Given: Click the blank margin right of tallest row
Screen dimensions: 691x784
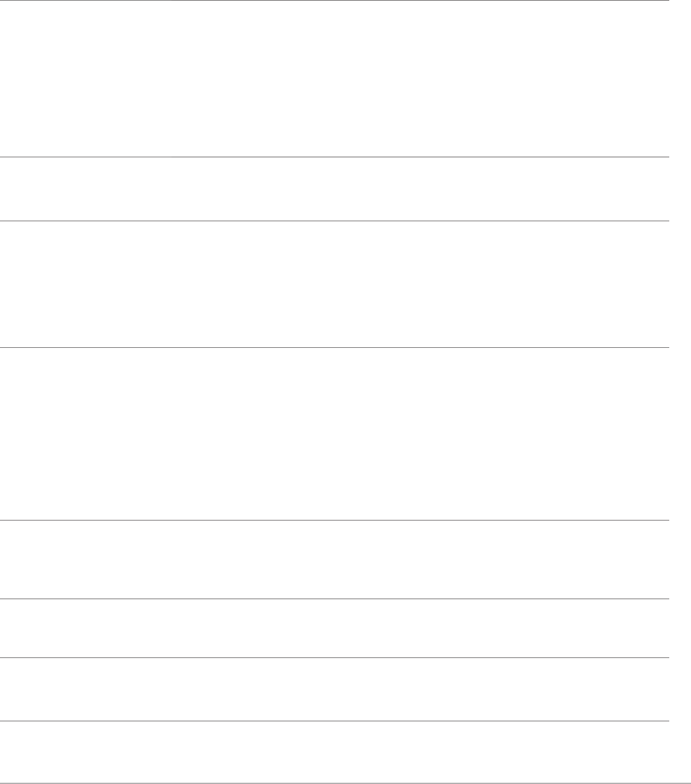Looking at the screenshot, I should [x=680, y=434].
